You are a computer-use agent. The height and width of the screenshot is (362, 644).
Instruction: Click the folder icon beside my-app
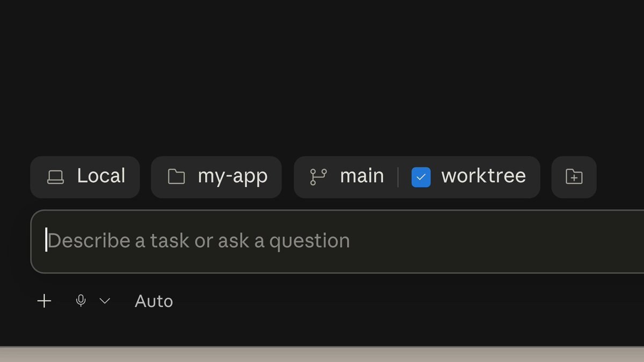tap(176, 177)
